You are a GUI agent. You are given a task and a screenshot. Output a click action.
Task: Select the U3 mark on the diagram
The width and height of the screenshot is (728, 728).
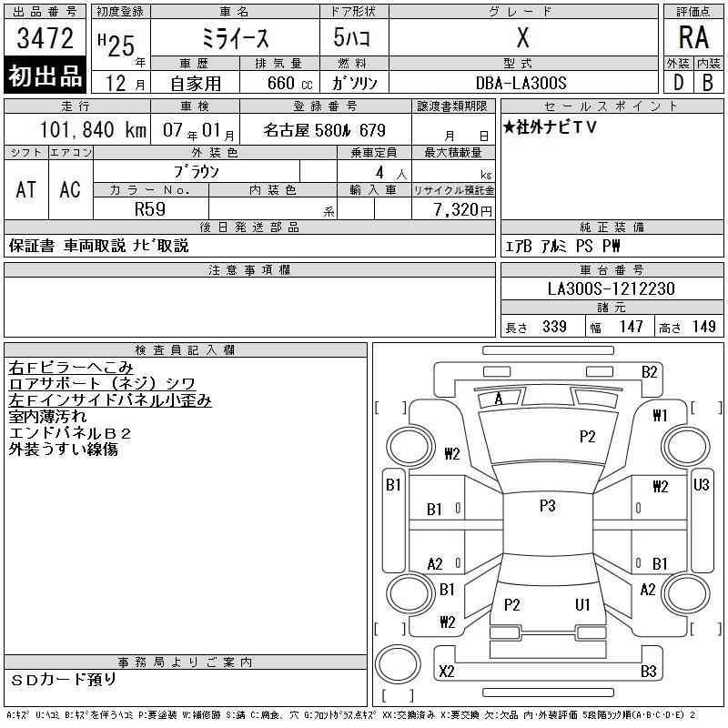point(701,485)
